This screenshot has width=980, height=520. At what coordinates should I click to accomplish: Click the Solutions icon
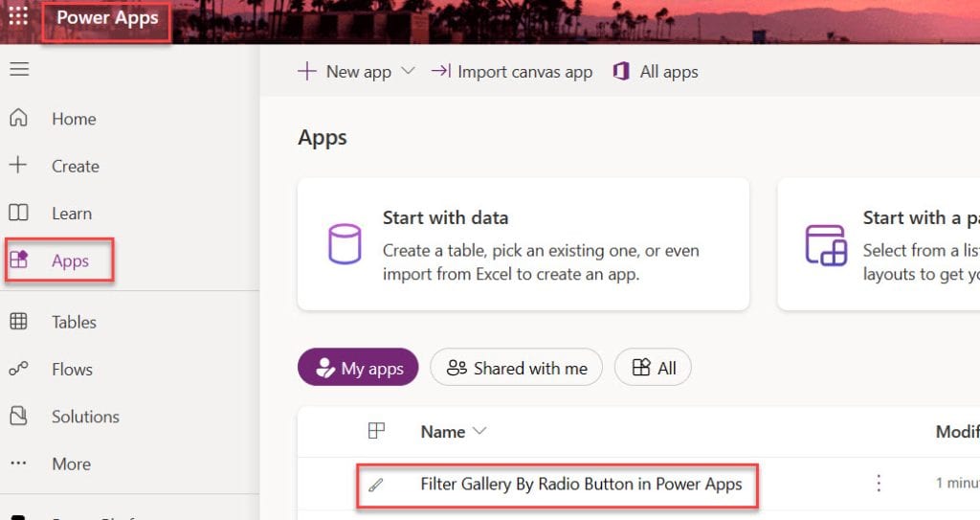[x=19, y=416]
